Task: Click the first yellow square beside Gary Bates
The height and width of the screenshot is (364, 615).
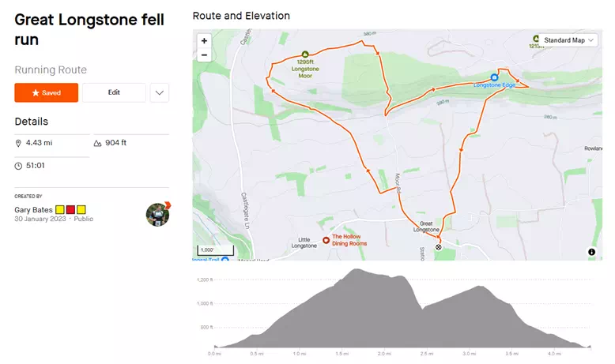Action: [x=59, y=209]
